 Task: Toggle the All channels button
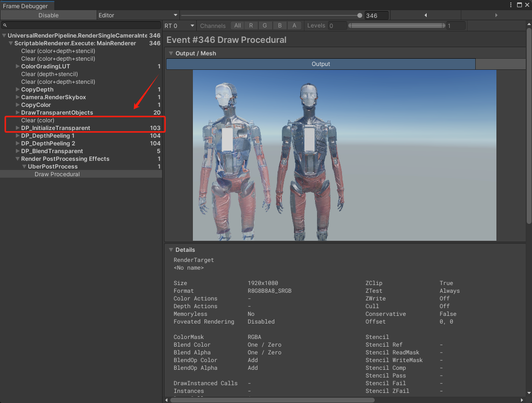(x=238, y=26)
